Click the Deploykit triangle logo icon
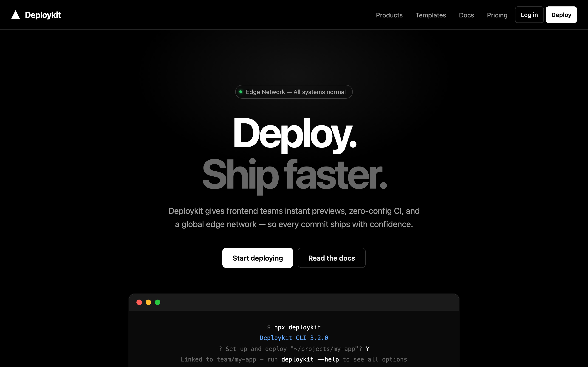Viewport: 588px width, 367px height. pos(16,15)
